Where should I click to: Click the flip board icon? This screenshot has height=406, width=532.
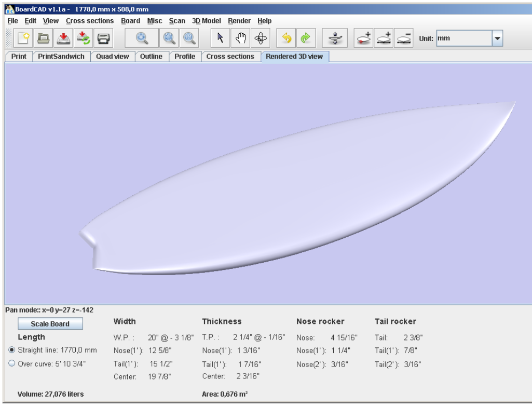335,38
